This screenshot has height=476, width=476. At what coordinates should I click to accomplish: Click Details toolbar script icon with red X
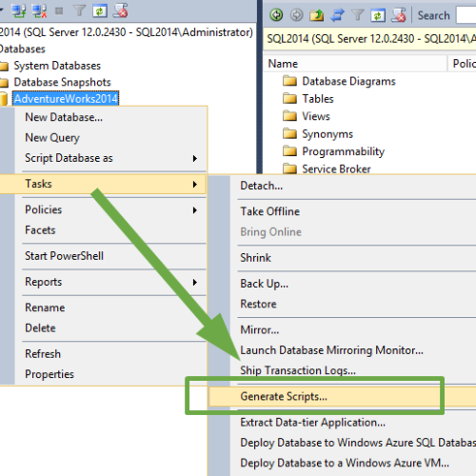pos(399,15)
